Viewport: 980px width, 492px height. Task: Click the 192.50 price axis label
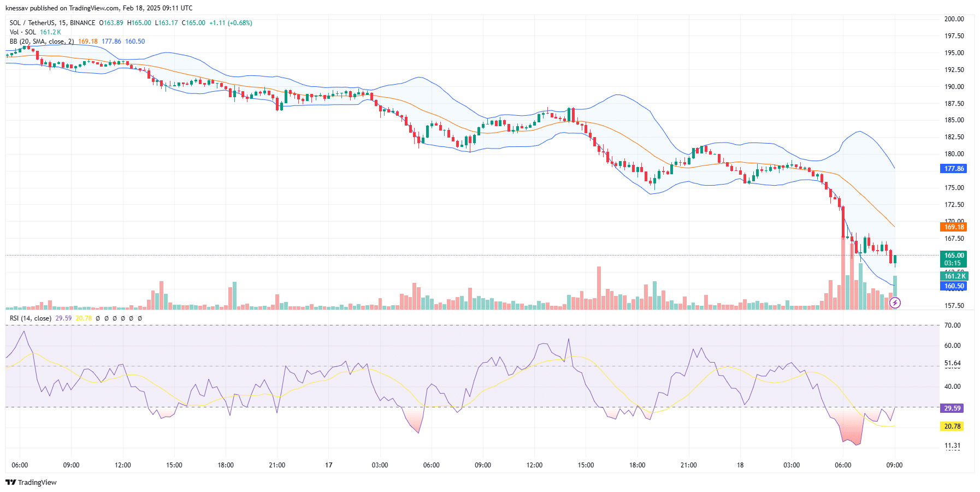pos(954,70)
